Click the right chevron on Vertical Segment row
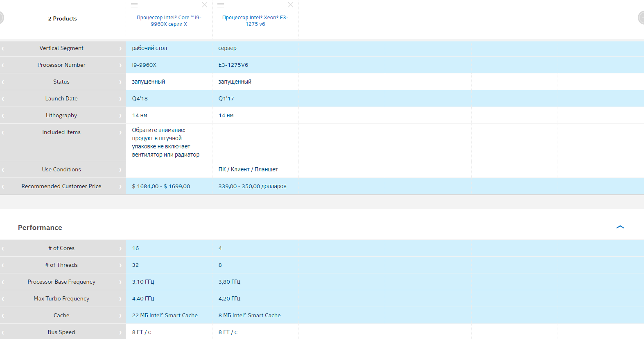Image resolution: width=644 pixels, height=339 pixels. point(120,48)
